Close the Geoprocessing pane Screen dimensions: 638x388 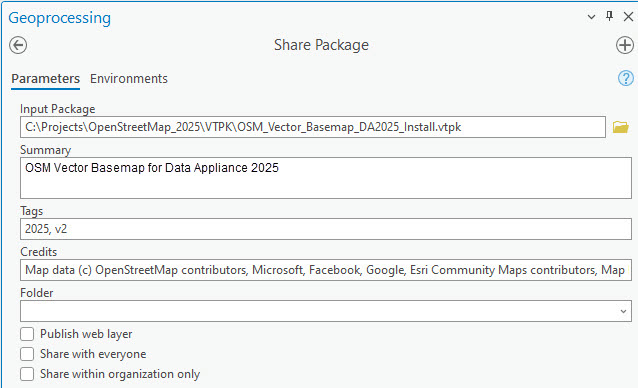point(628,17)
